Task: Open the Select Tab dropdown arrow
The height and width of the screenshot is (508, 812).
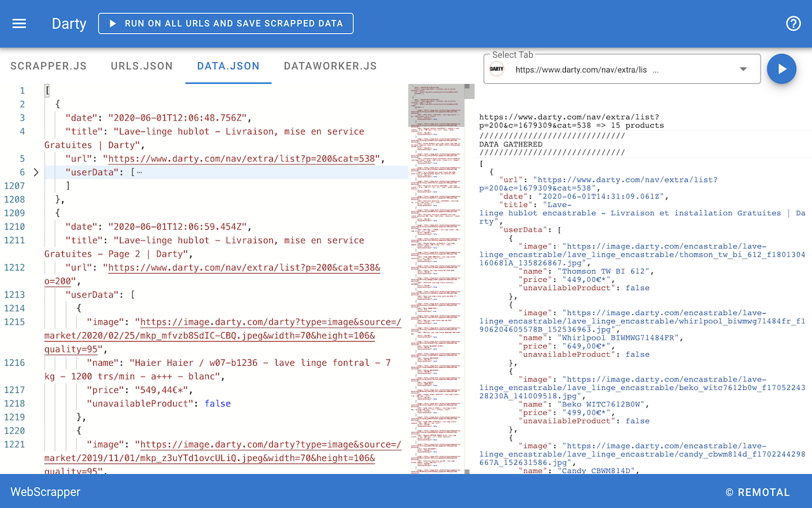Action: [x=743, y=69]
